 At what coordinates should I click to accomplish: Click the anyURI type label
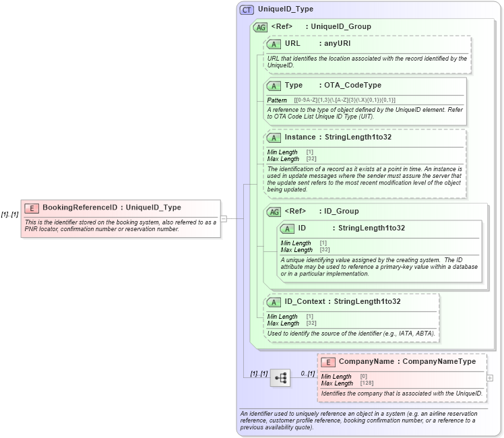click(x=337, y=43)
